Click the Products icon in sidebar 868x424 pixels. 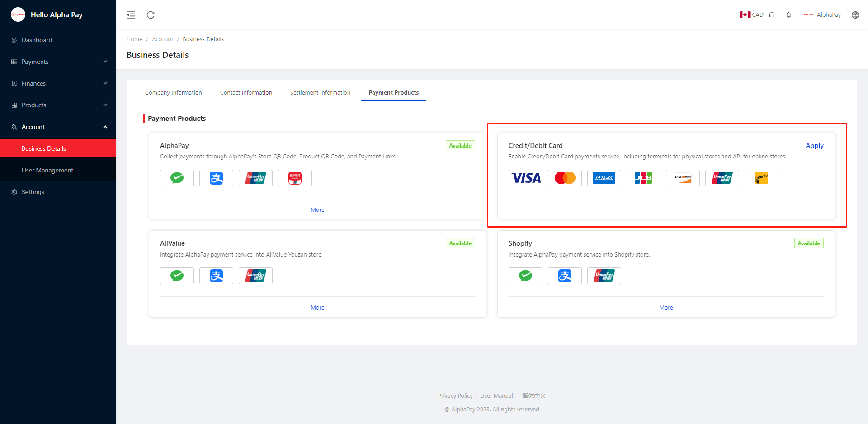click(x=14, y=105)
